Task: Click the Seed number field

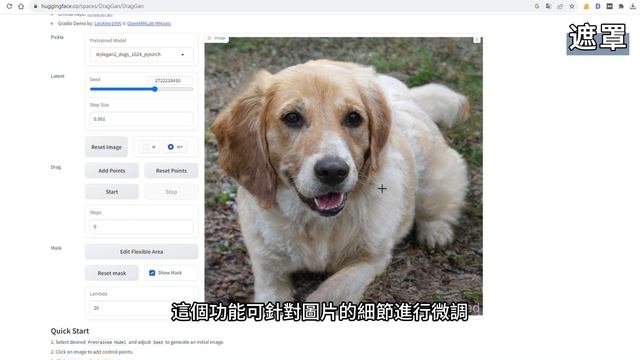Action: [170, 80]
